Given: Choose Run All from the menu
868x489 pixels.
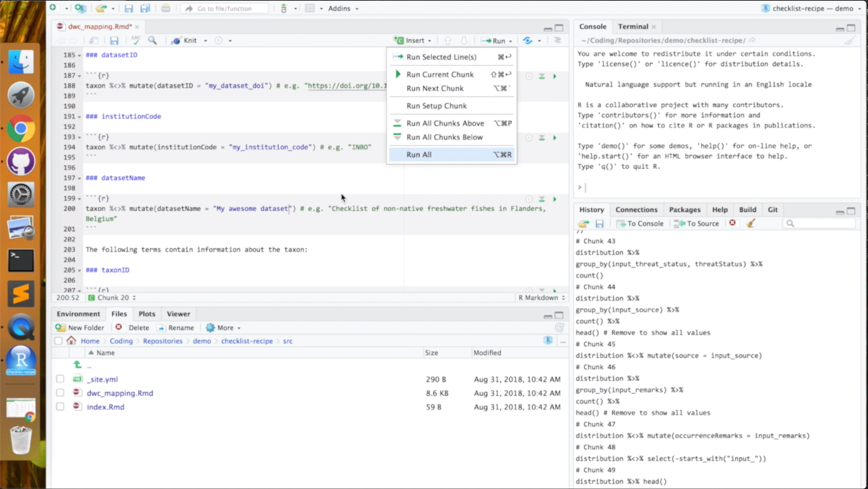Looking at the screenshot, I should tap(419, 155).
